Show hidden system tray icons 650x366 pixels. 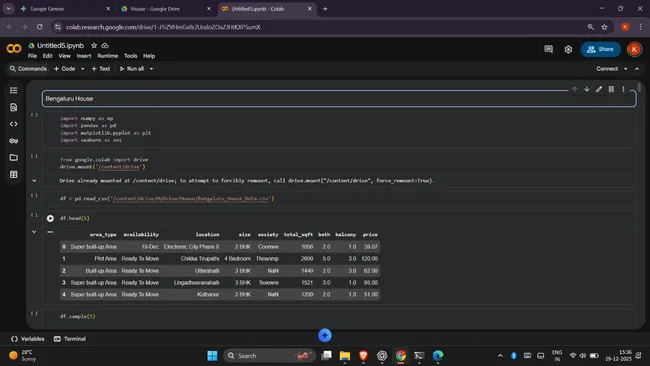[500, 356]
